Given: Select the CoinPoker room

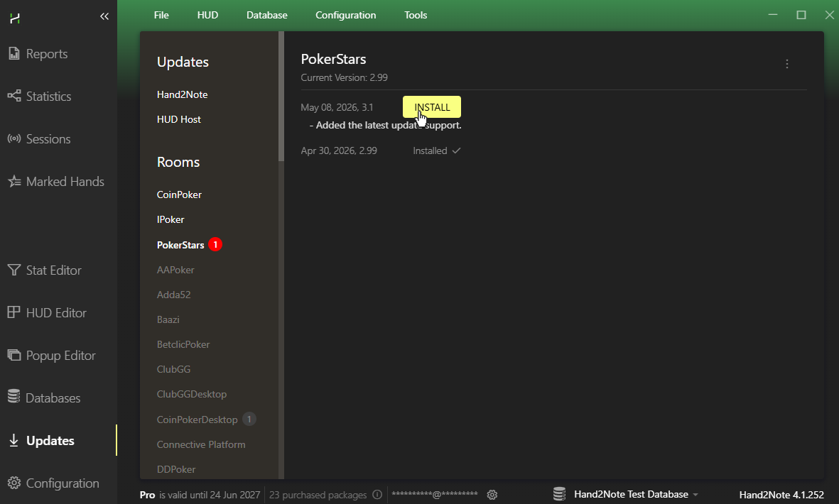Looking at the screenshot, I should tap(179, 195).
